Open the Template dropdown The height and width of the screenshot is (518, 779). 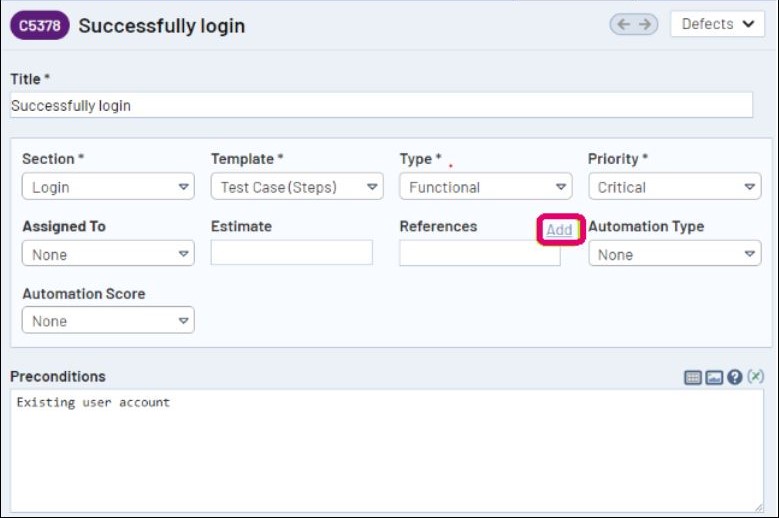[297, 187]
